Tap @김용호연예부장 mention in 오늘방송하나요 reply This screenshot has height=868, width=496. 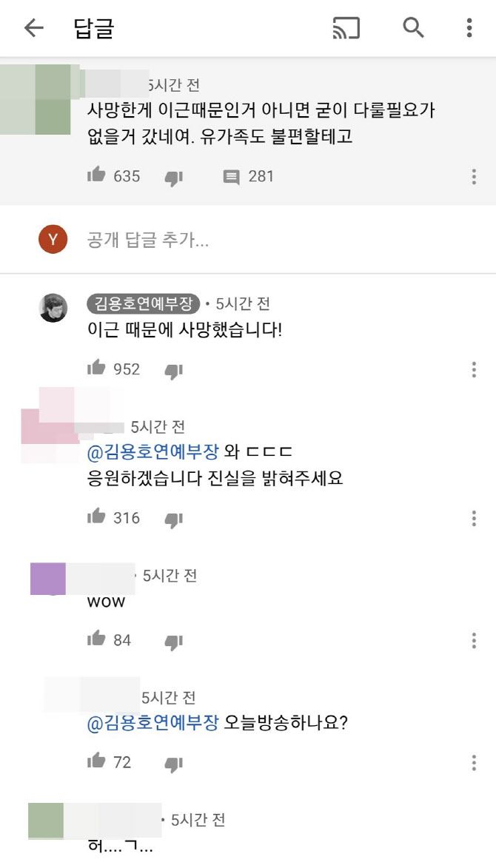pos(153,722)
